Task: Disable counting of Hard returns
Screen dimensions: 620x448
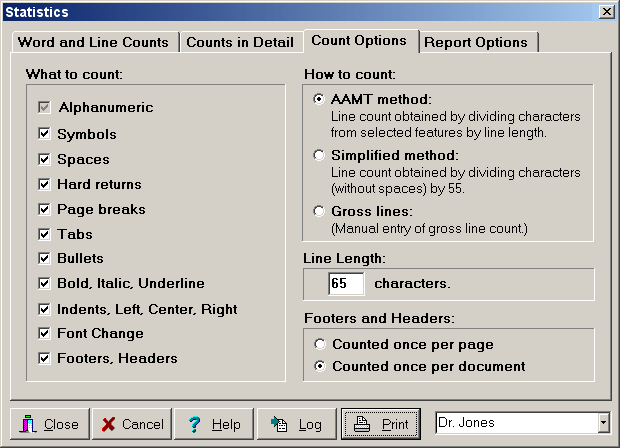Action: [x=44, y=184]
